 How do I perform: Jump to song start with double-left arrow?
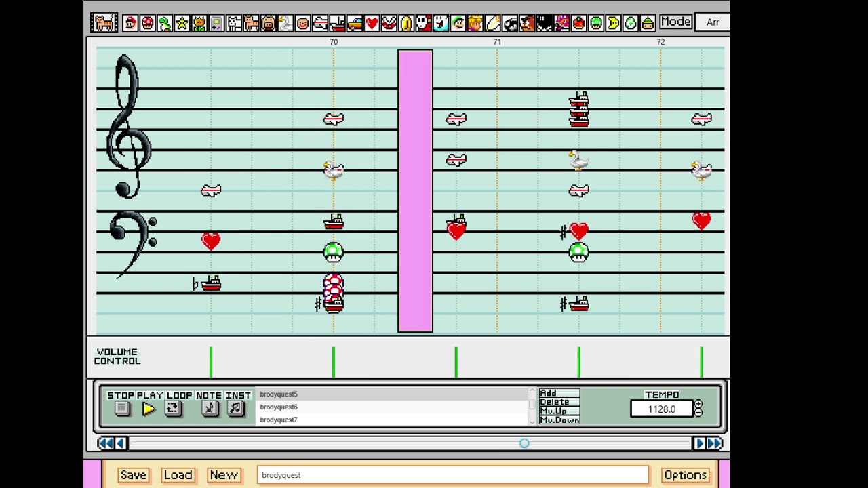coord(106,443)
